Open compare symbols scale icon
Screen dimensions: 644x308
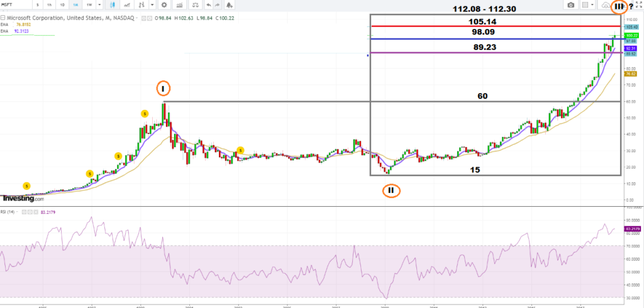[x=196, y=5]
